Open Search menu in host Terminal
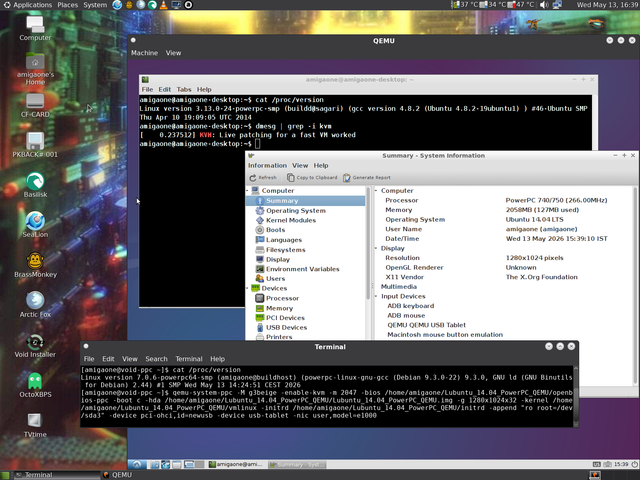 156,359
